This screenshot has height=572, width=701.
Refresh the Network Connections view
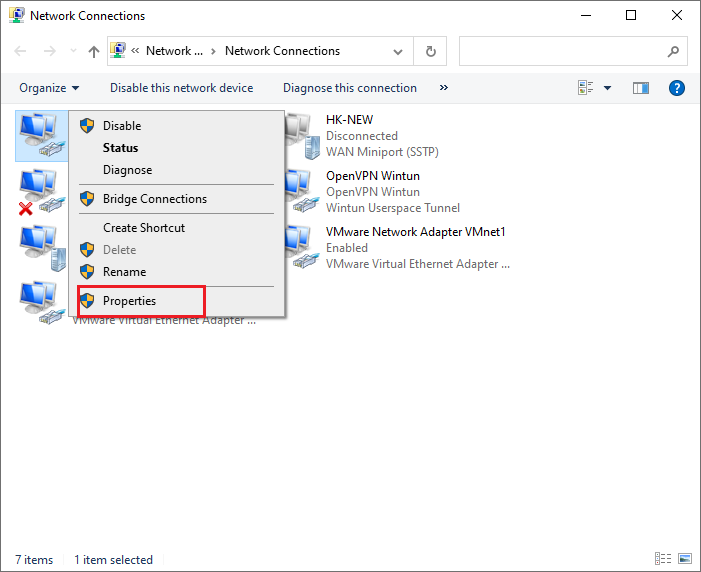pyautogui.click(x=431, y=51)
